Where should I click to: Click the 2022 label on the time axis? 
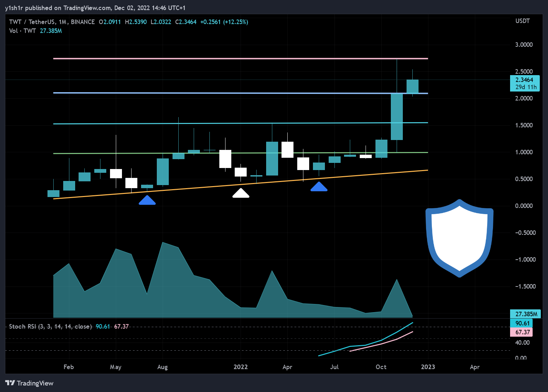point(241,367)
